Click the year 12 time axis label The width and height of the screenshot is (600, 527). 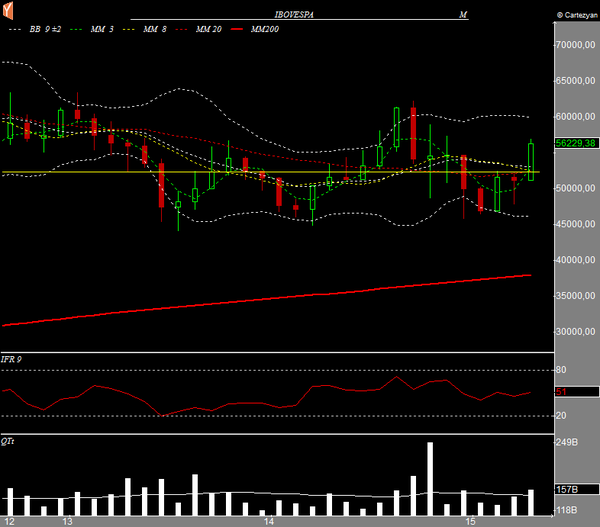tap(10, 521)
